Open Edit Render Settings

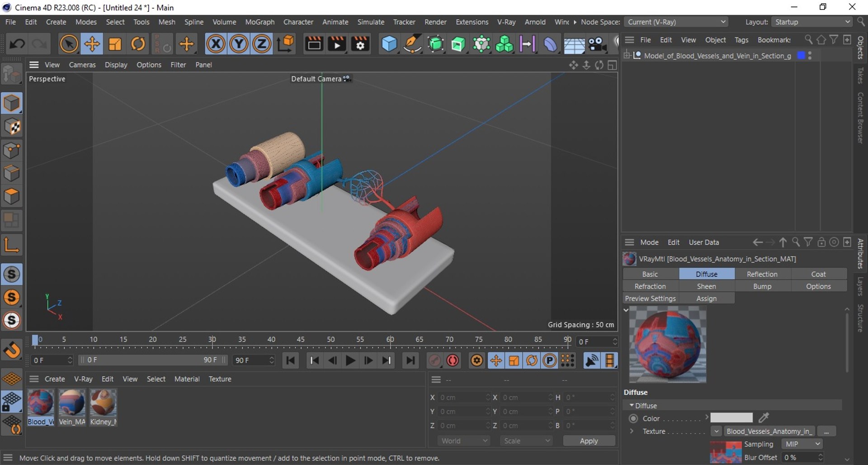(x=360, y=44)
